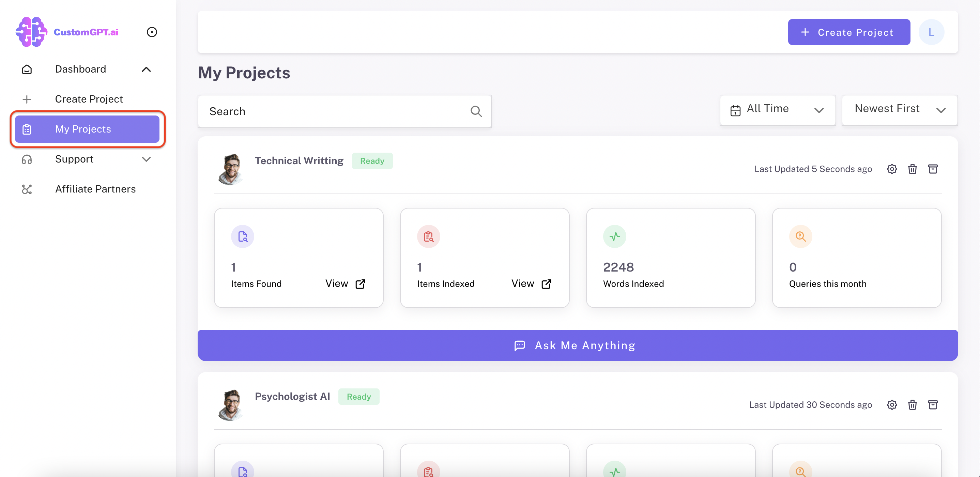Select Create Project in the sidebar
The height and width of the screenshot is (477, 980).
89,99
